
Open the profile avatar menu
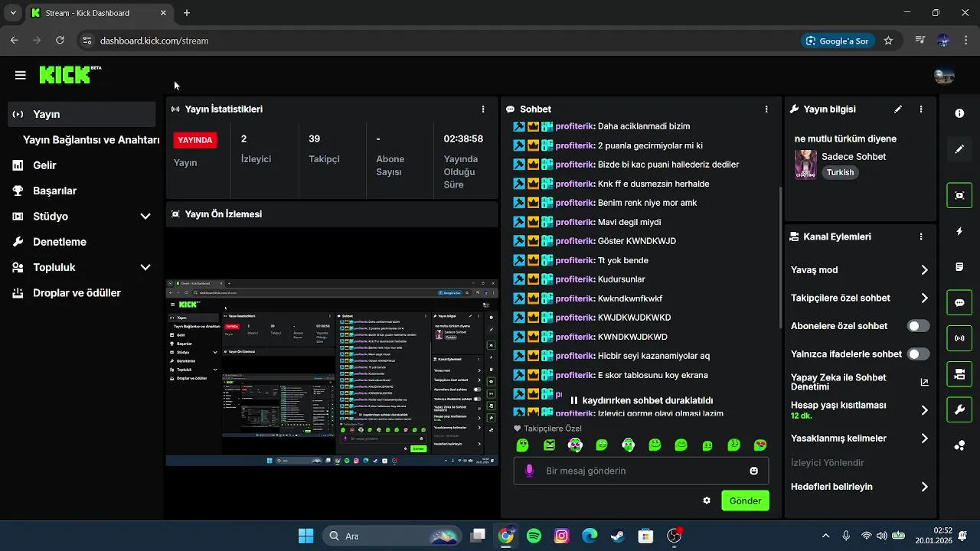click(944, 76)
